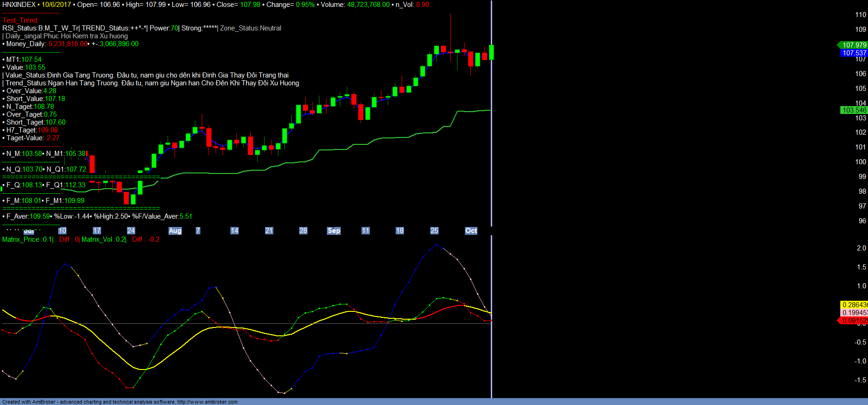Click the red 0.09152 indicator value tag
The height and width of the screenshot is (405, 868).
tap(854, 321)
